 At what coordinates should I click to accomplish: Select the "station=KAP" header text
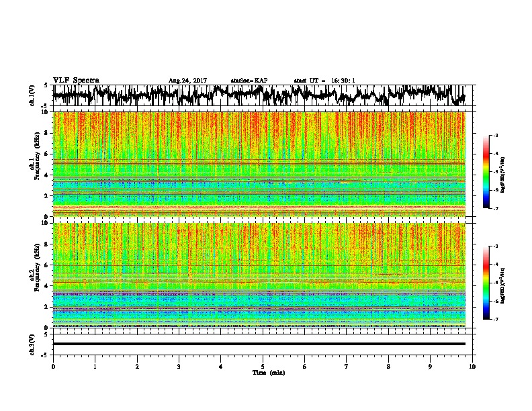[x=249, y=81]
